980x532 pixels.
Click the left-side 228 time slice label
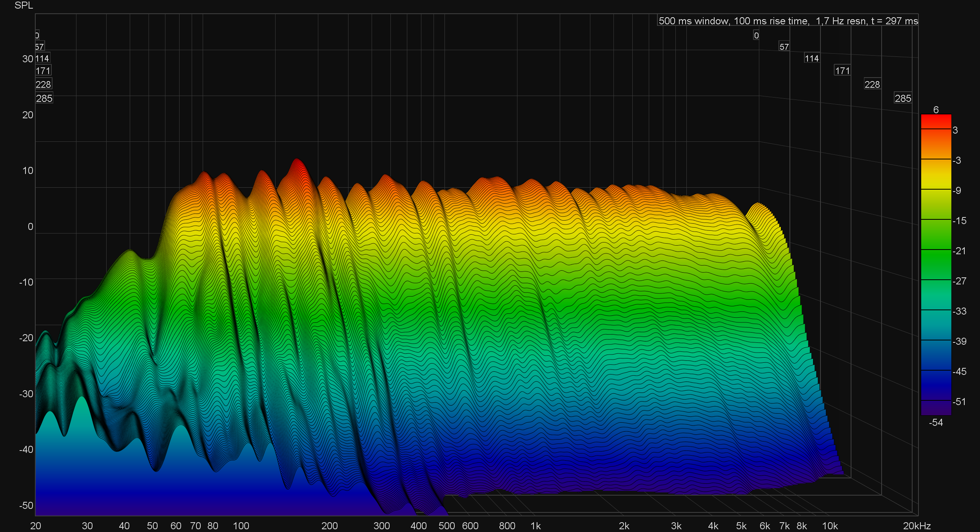pyautogui.click(x=43, y=84)
